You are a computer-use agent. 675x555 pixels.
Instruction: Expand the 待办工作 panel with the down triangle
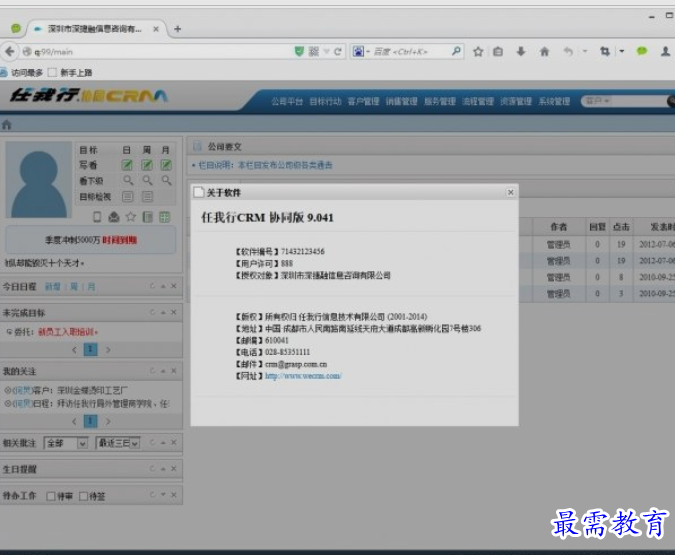[163, 495]
